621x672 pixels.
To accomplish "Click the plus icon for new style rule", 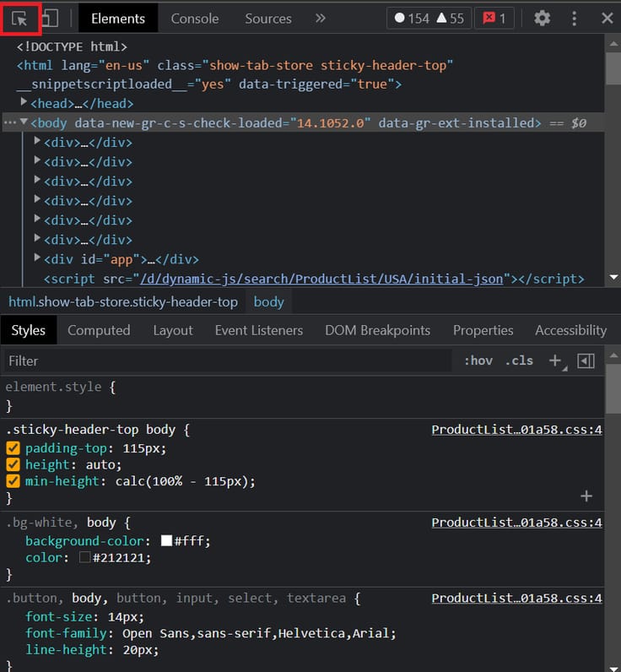I will coord(555,360).
